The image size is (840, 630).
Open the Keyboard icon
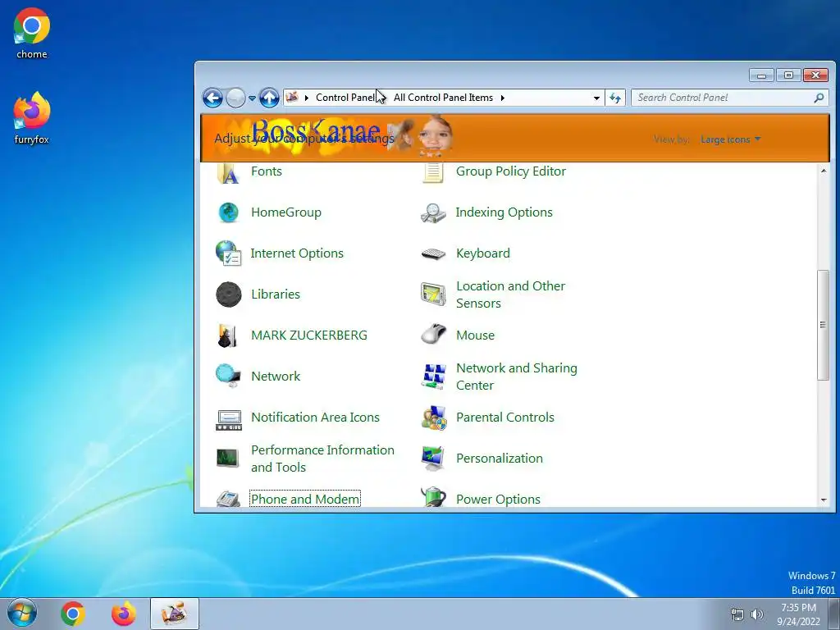tap(433, 254)
